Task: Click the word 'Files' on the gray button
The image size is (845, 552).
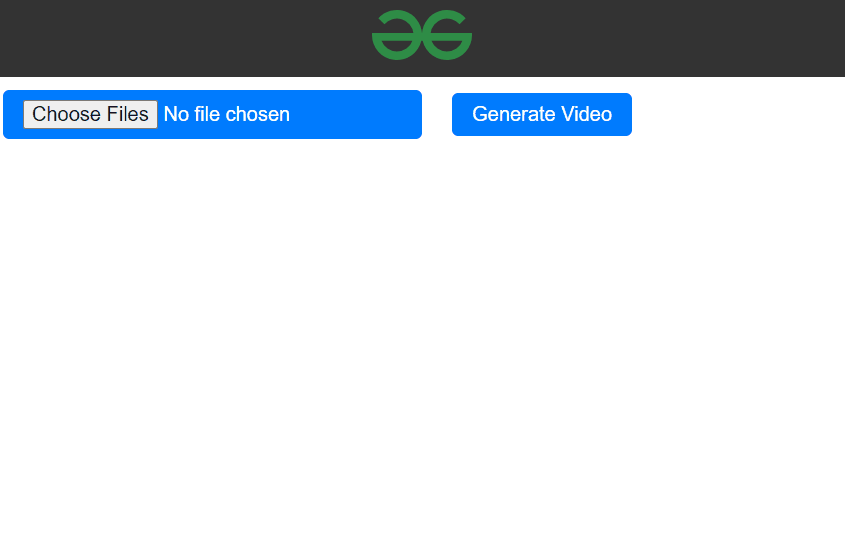Action: click(x=127, y=114)
